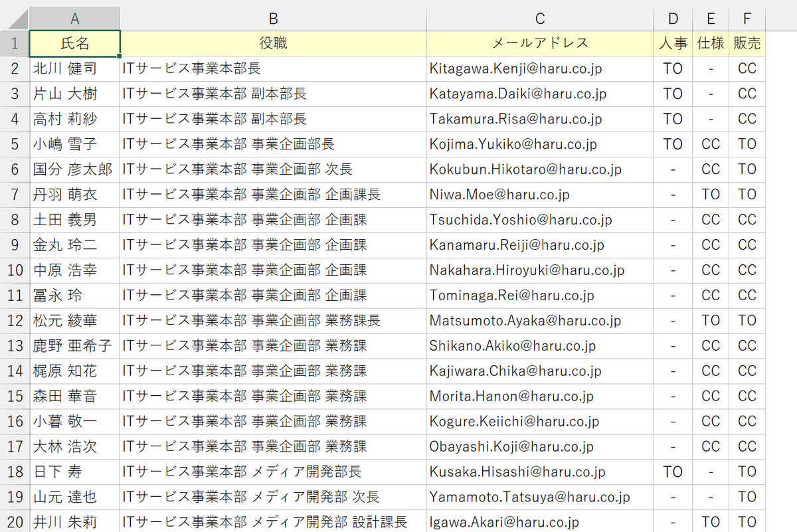The image size is (797, 532).
Task: Click Nakahara.Hiroyuki@haru.co.jp email cell
Action: tap(540, 270)
